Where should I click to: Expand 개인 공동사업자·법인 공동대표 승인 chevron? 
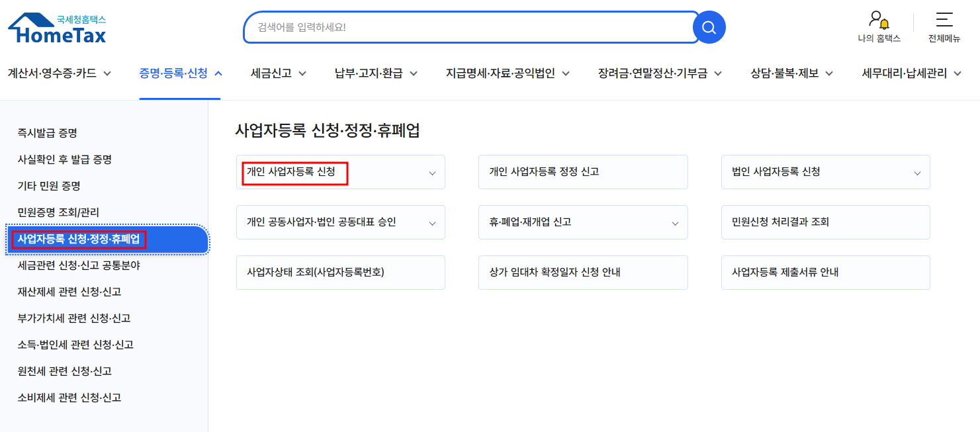tap(432, 223)
